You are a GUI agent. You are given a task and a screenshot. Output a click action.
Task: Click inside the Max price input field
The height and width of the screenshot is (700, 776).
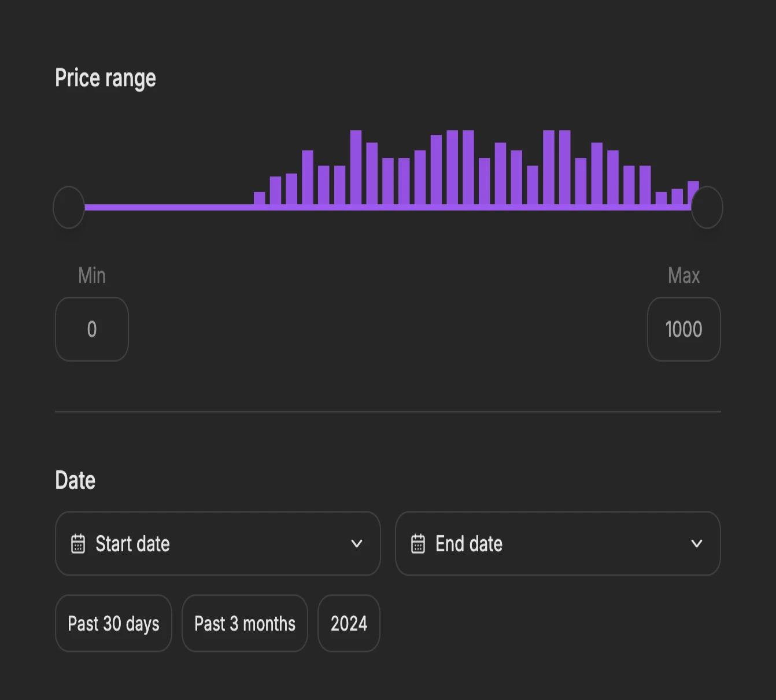point(683,329)
